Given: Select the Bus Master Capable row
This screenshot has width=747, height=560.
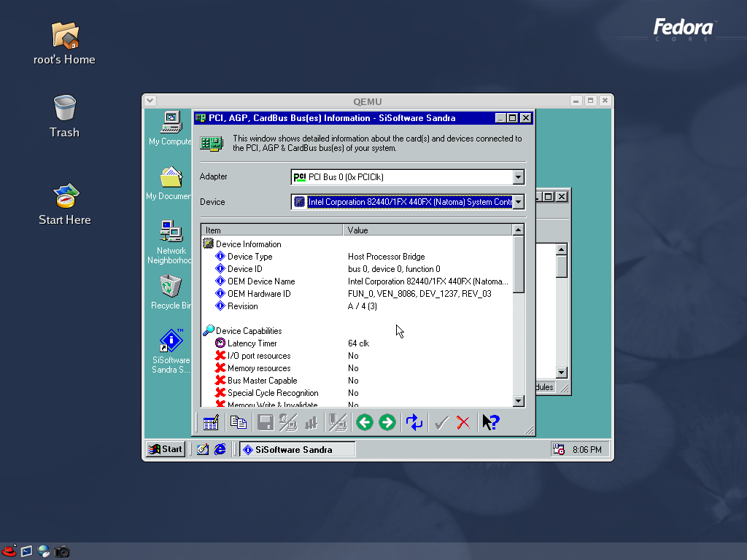Looking at the screenshot, I should coord(357,380).
